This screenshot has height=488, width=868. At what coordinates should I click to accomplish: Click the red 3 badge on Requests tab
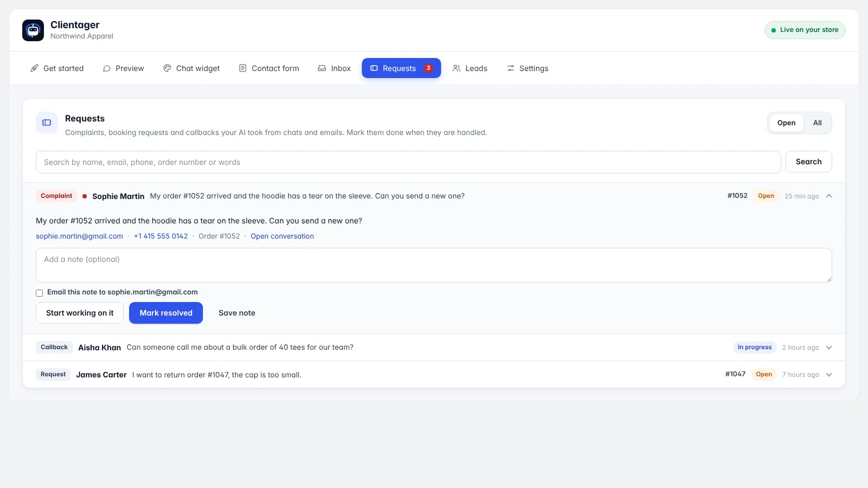[x=429, y=68]
